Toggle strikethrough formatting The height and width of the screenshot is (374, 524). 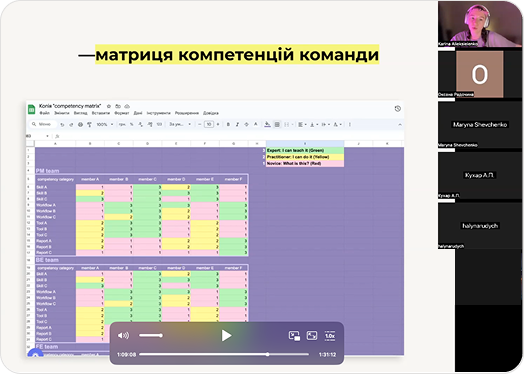tap(246, 124)
